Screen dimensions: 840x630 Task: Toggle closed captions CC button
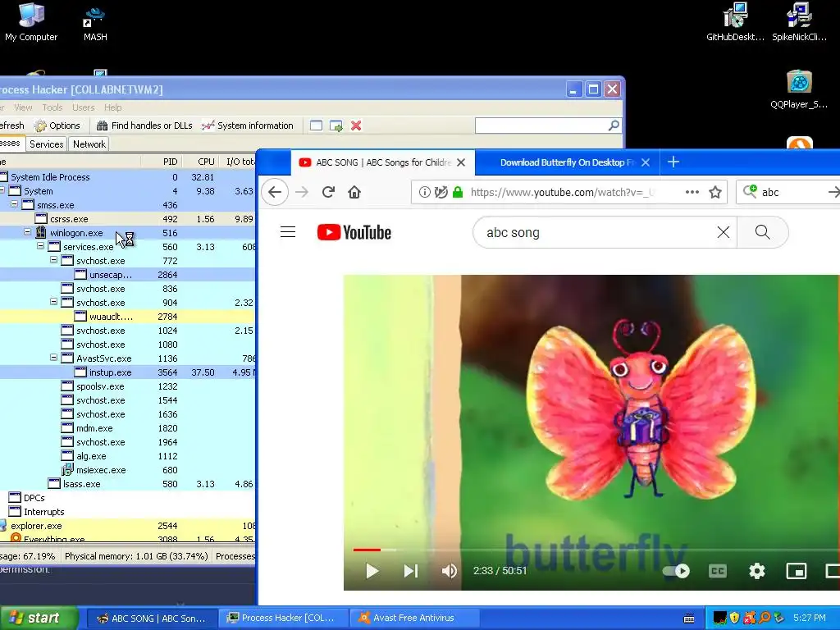(717, 571)
